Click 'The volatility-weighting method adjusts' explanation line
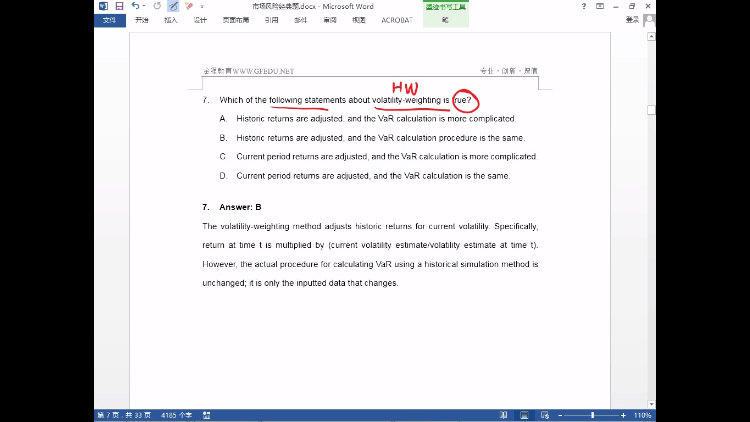Screen dimensions: 750x422 click(x=370, y=226)
